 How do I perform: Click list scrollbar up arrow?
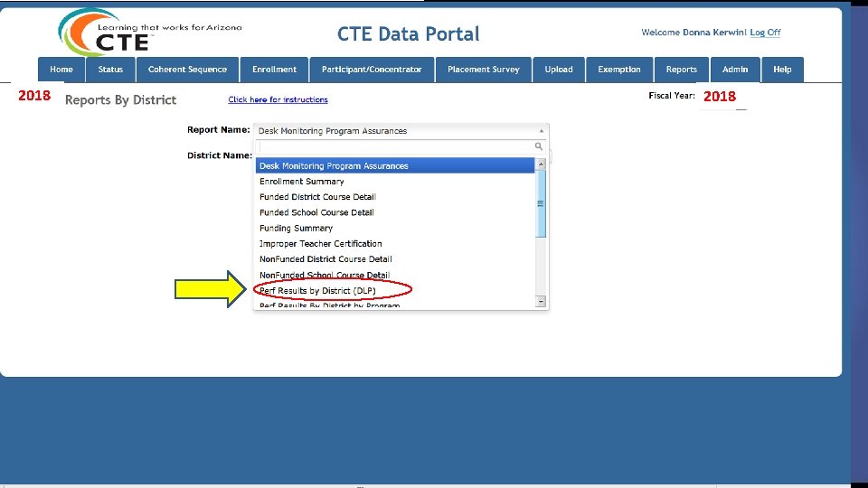[x=541, y=164]
